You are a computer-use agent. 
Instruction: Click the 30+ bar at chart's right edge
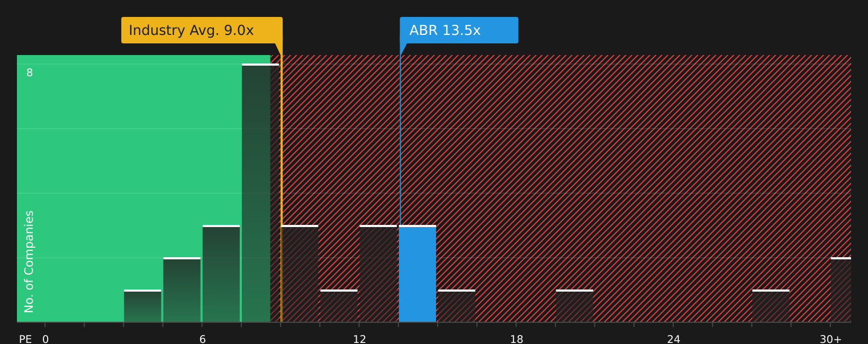841,289
